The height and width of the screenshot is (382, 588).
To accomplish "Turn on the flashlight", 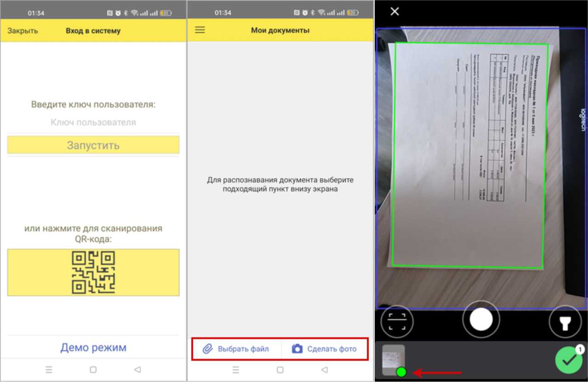I will (x=565, y=321).
